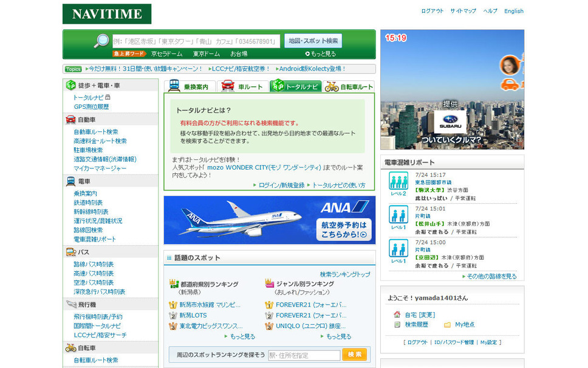Open UNIQLO (ユニクロ) 銀座 ranking link
This screenshot has height=368, width=588.
(311, 326)
